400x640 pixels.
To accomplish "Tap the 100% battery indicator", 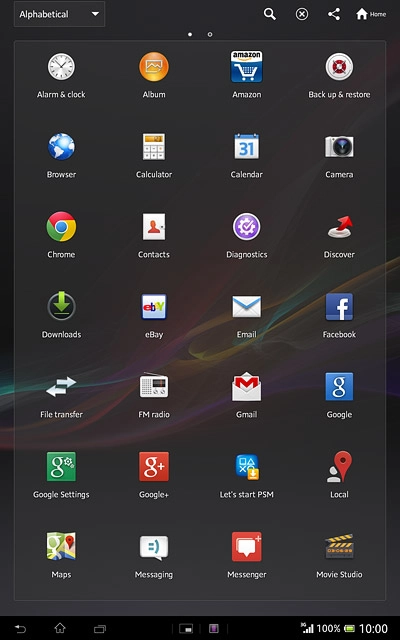I will [336, 629].
